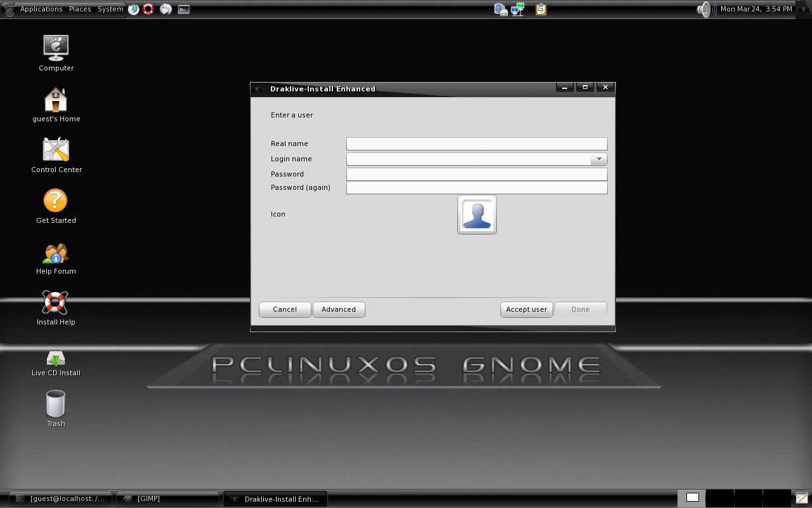
Task: Click the Password input field
Action: [x=477, y=174]
